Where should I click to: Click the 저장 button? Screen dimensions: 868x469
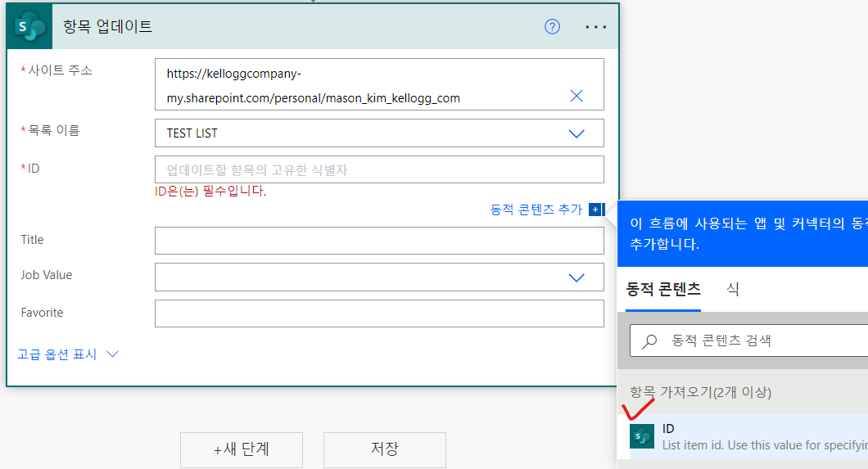pyautogui.click(x=385, y=449)
